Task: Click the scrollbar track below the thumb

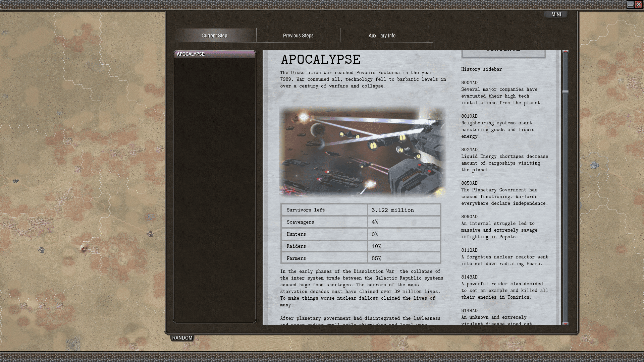Action: coord(565,201)
